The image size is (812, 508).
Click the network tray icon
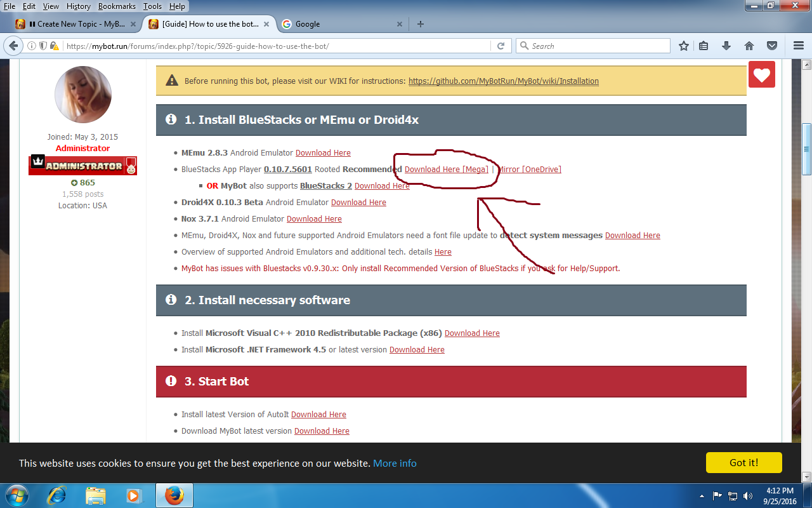pos(733,496)
